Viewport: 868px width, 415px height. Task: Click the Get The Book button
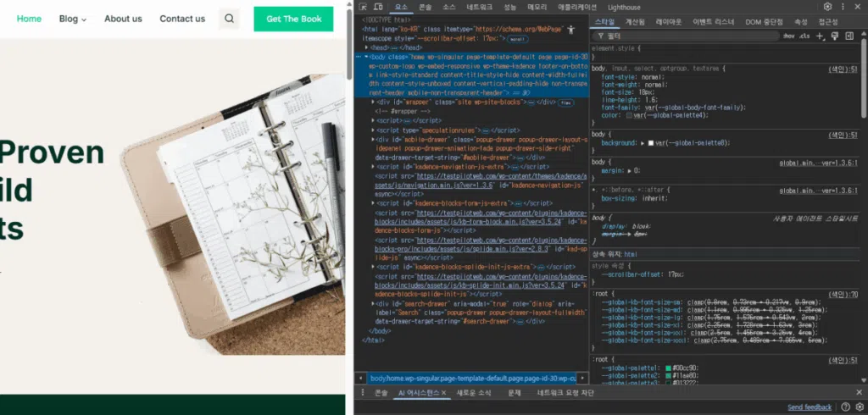pyautogui.click(x=293, y=19)
